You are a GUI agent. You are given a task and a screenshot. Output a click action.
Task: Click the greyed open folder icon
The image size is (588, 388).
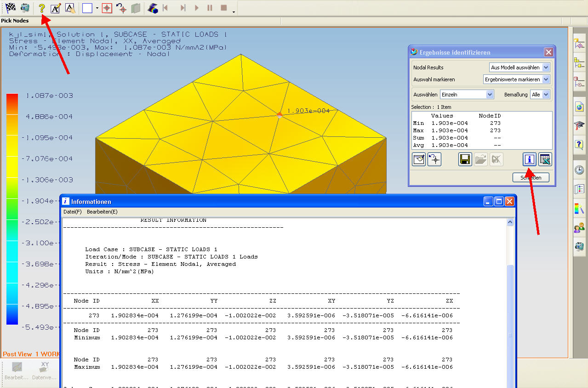pyautogui.click(x=481, y=159)
